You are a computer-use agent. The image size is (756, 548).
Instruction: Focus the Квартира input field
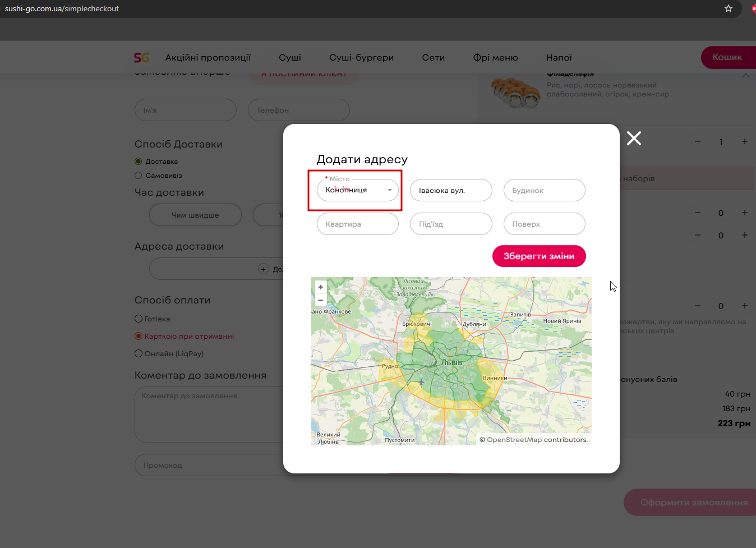click(x=358, y=224)
